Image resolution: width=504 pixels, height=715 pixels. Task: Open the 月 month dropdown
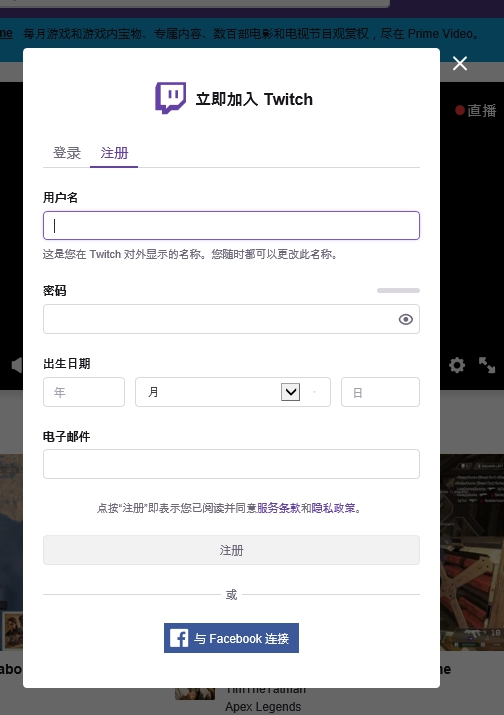[x=233, y=392]
